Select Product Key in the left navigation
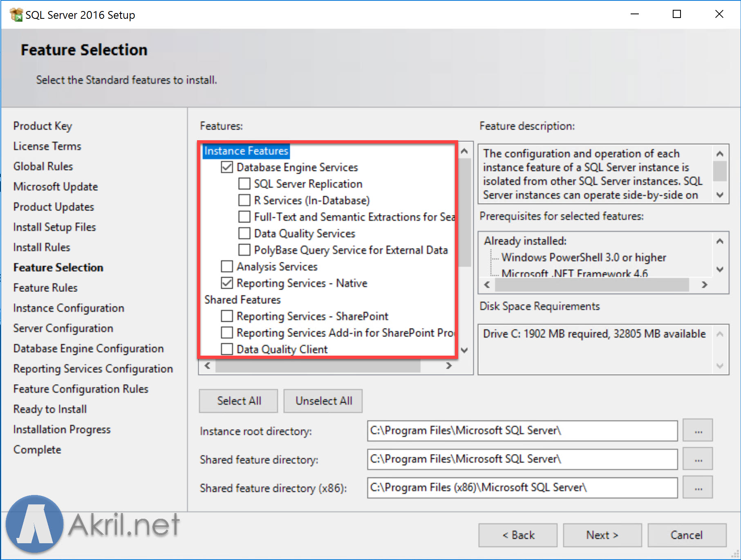741x560 pixels. pyautogui.click(x=43, y=126)
